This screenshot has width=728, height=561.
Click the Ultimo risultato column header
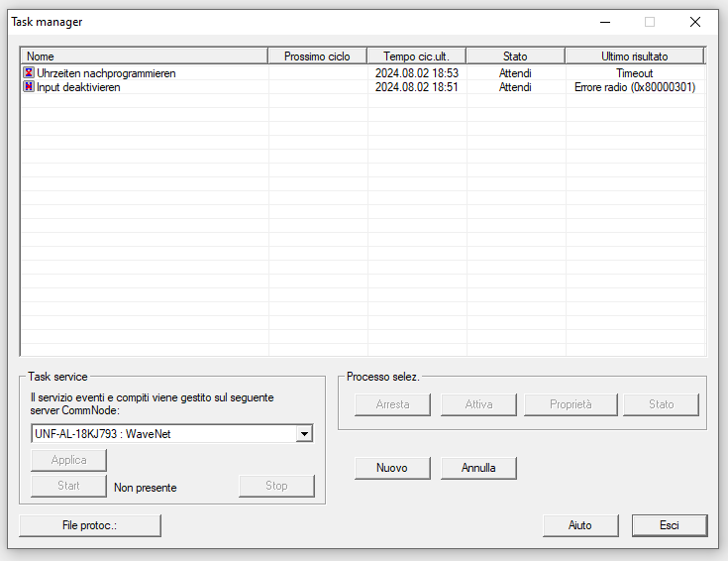point(634,56)
